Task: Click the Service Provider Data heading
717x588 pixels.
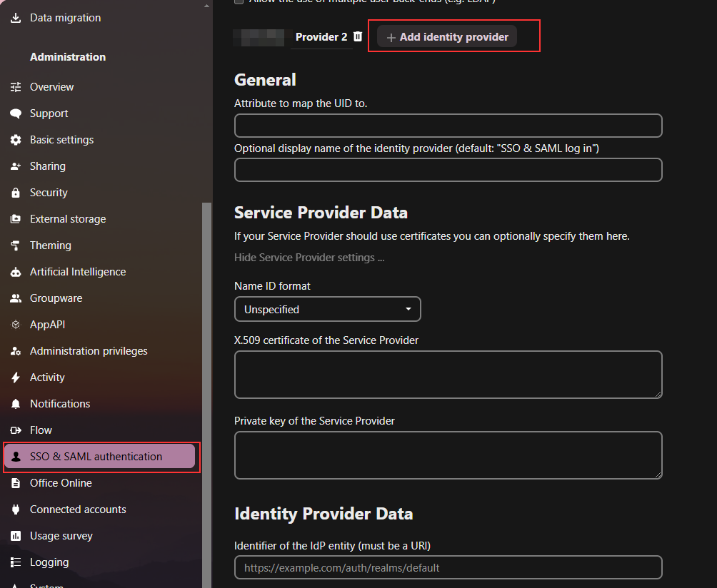Action: click(321, 213)
